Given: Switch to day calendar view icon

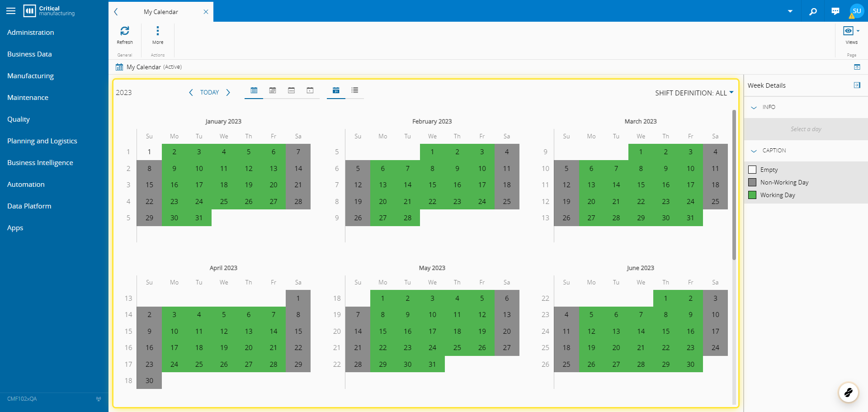Looking at the screenshot, I should coord(310,90).
